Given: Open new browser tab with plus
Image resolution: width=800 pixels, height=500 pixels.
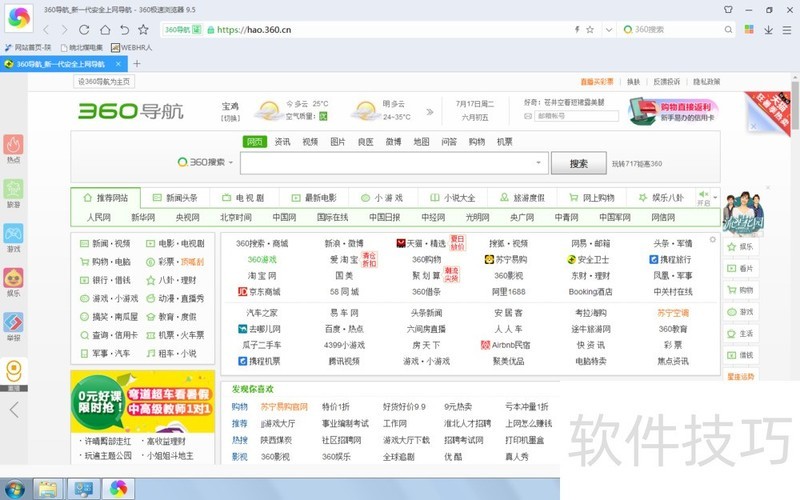Looking at the screenshot, I should tap(137, 64).
